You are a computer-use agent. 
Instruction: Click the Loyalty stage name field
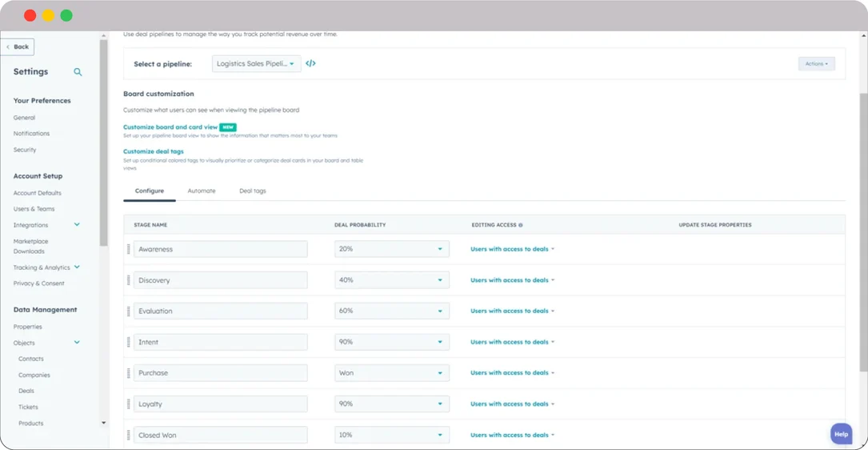221,404
